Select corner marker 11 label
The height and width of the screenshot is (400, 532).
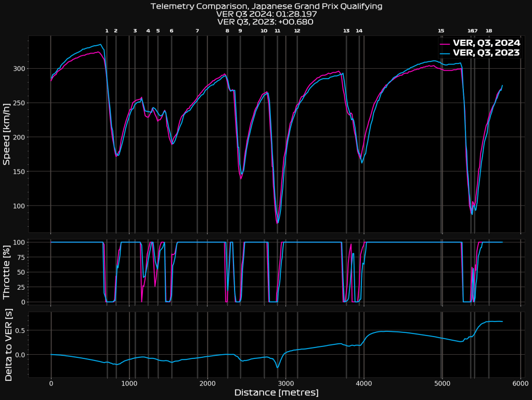(x=277, y=31)
